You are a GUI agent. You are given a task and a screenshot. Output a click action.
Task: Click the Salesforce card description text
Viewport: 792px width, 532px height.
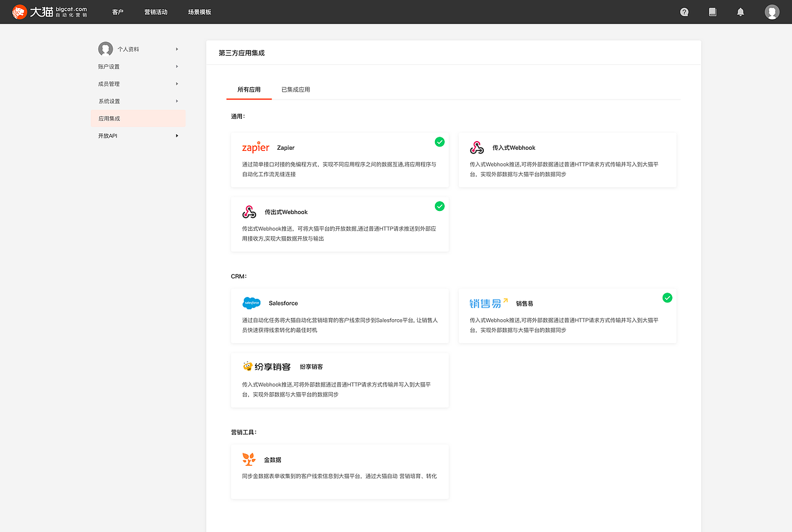click(340, 325)
